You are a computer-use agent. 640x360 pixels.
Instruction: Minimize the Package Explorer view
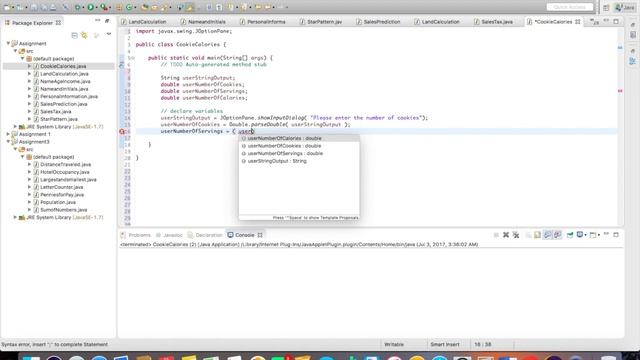click(x=98, y=20)
